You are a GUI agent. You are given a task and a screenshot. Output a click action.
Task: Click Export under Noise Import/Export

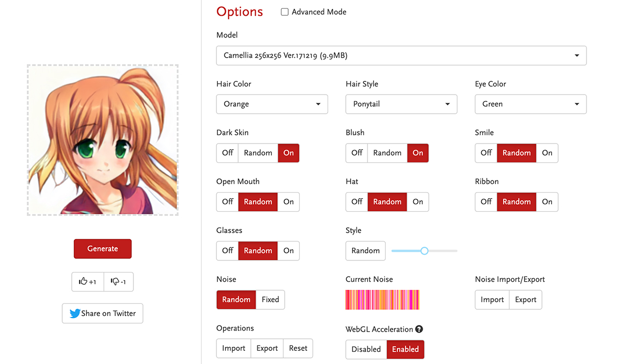(x=525, y=299)
